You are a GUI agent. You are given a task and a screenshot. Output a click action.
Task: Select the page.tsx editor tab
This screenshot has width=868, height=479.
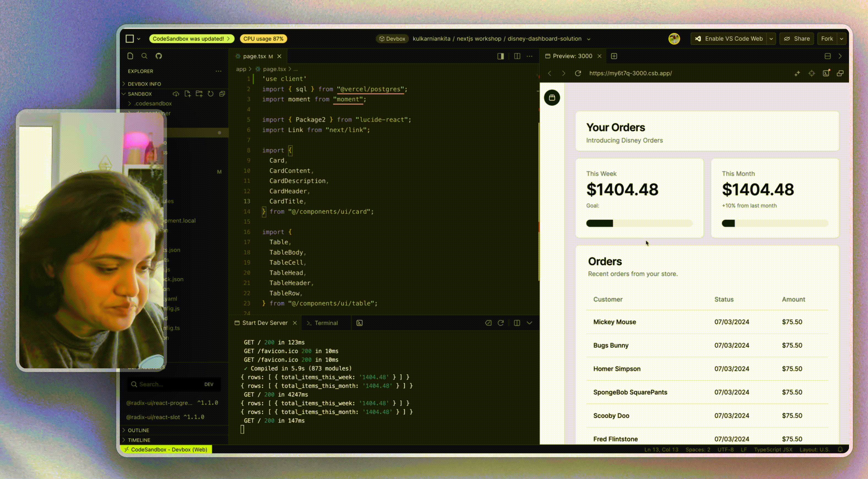(255, 56)
